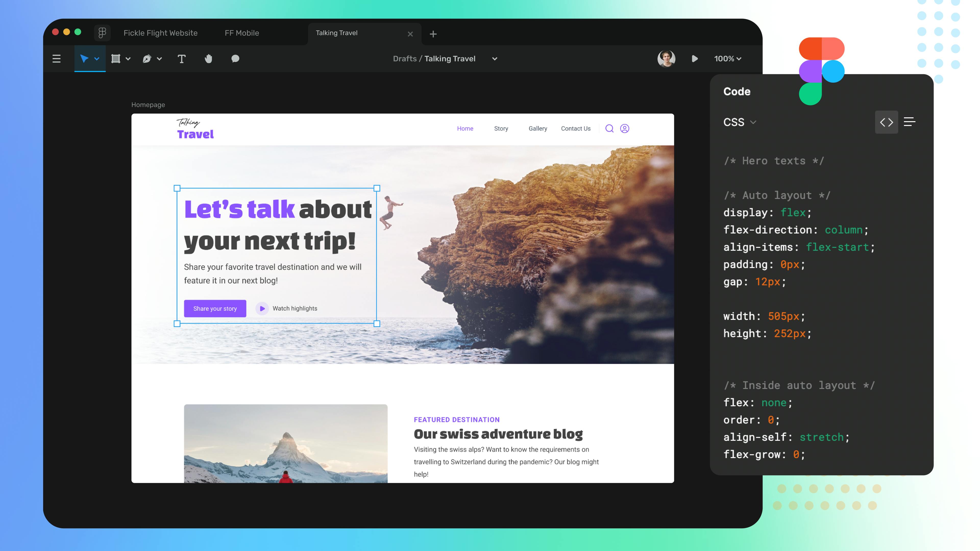The width and height of the screenshot is (980, 551).
Task: Click the user profile avatar icon
Action: [x=666, y=58]
